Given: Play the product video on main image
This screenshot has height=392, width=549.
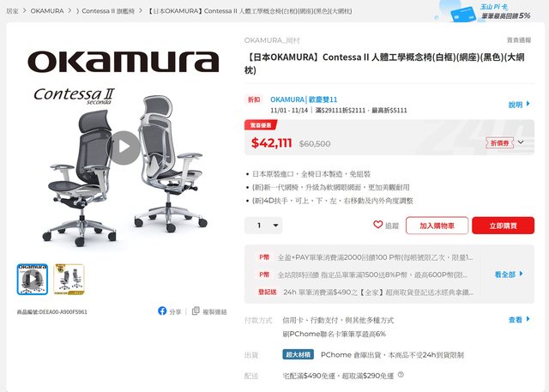Looking at the screenshot, I should click(x=125, y=148).
